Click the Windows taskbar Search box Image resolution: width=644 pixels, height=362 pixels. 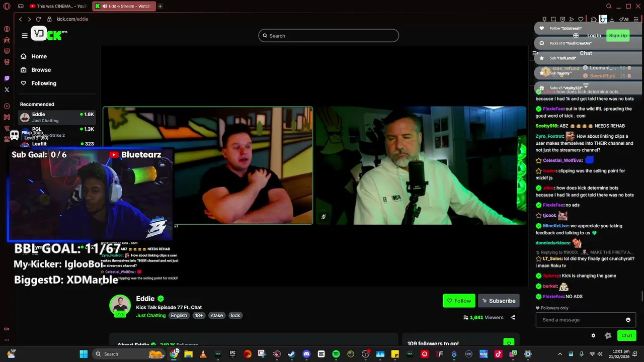coord(129,354)
